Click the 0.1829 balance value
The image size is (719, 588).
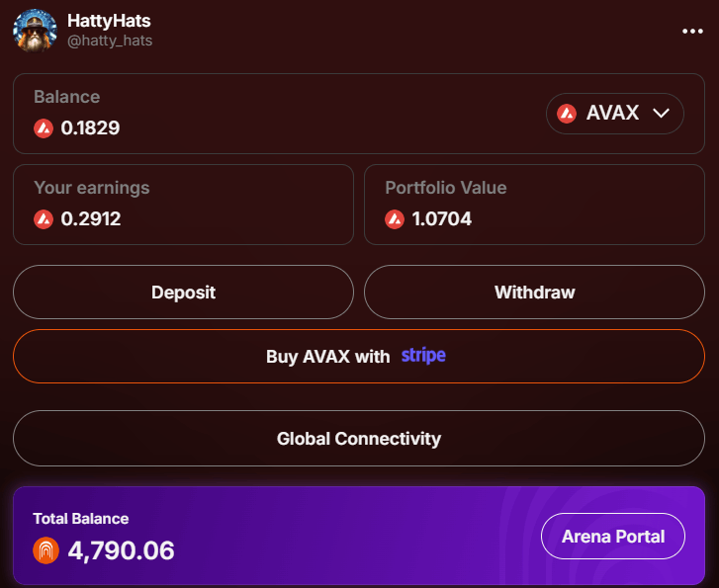point(90,127)
